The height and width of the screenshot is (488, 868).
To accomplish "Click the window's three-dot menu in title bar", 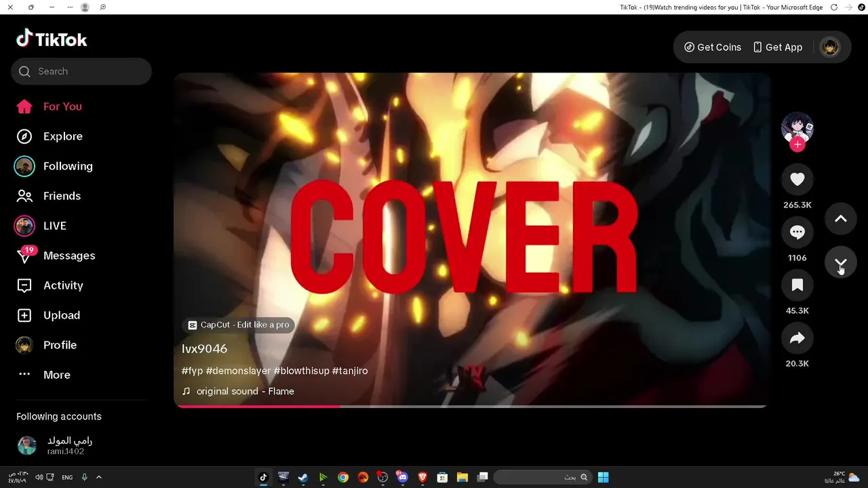I will tap(70, 7).
